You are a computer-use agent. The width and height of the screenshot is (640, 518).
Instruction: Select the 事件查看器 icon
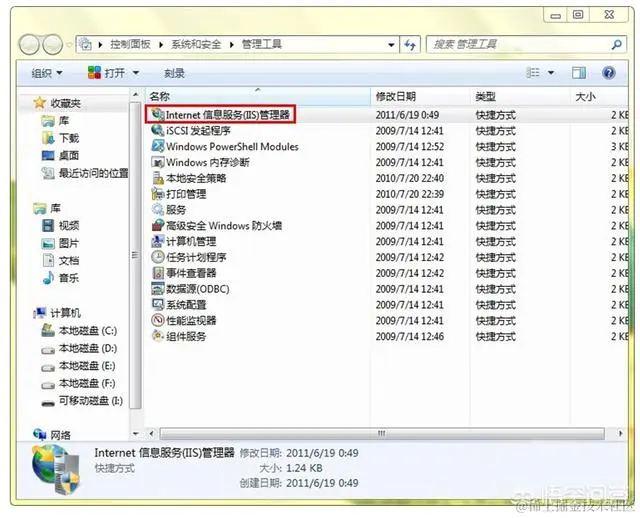tap(157, 273)
